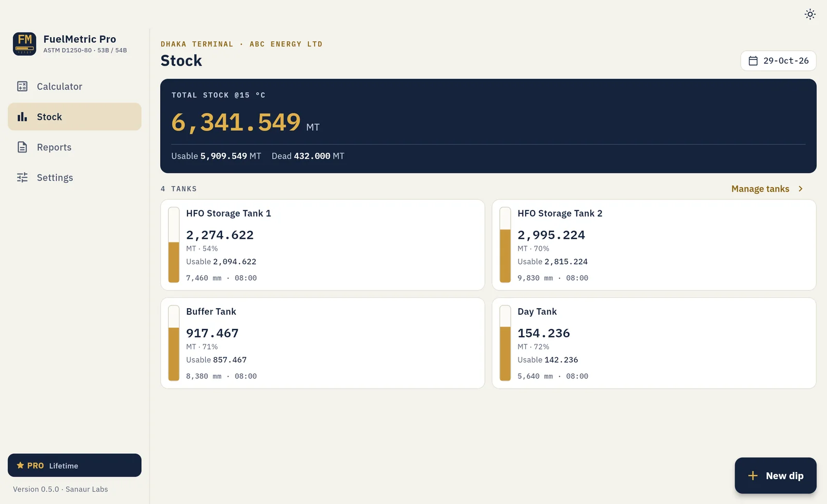Click the New dip button
Image resolution: width=827 pixels, height=504 pixels.
click(x=775, y=476)
